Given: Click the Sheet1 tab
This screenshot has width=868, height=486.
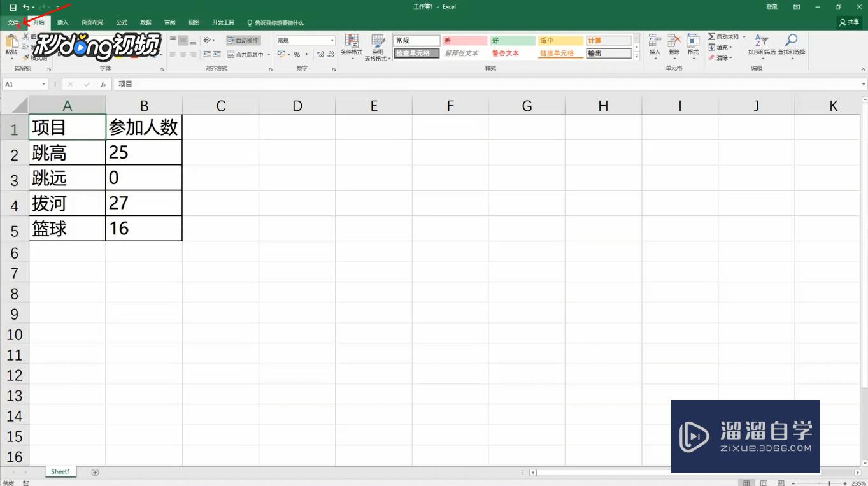Looking at the screenshot, I should click(60, 472).
